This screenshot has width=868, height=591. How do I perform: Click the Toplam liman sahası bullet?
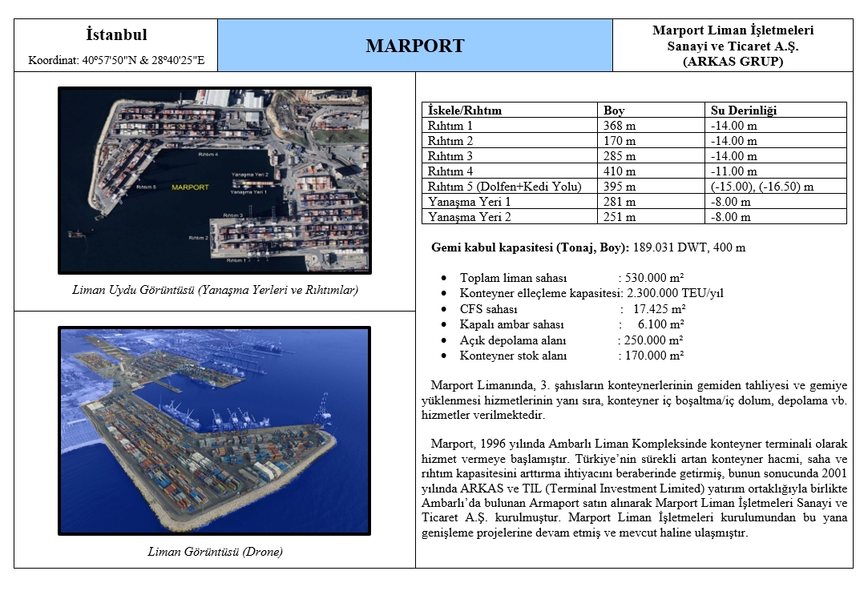point(513,278)
